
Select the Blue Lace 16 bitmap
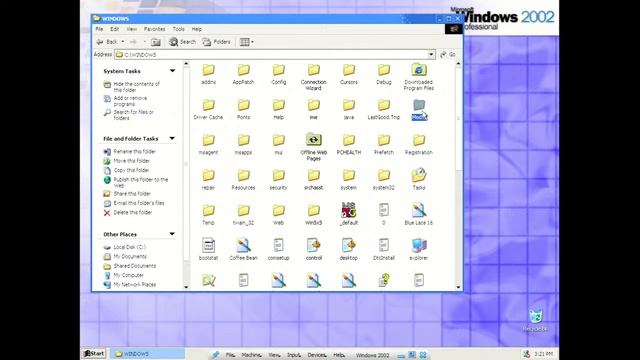point(419,214)
